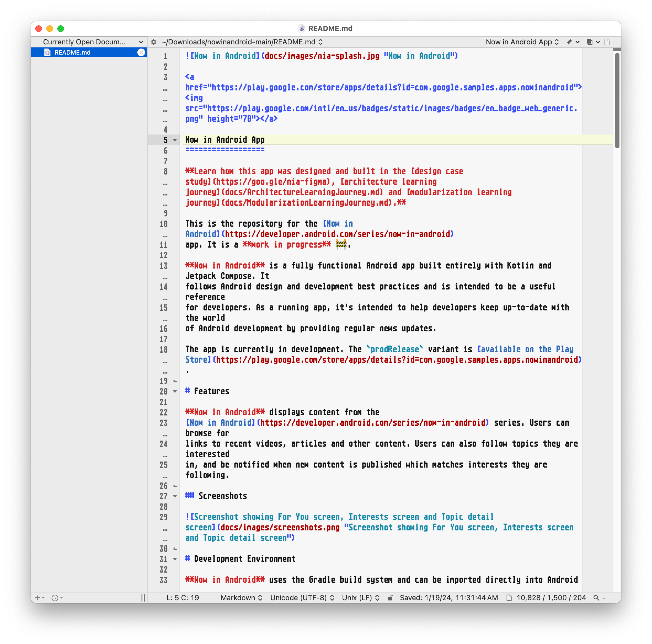This screenshot has height=644, width=652.
Task: Click the document icon in the navigation bar
Action: point(607,42)
